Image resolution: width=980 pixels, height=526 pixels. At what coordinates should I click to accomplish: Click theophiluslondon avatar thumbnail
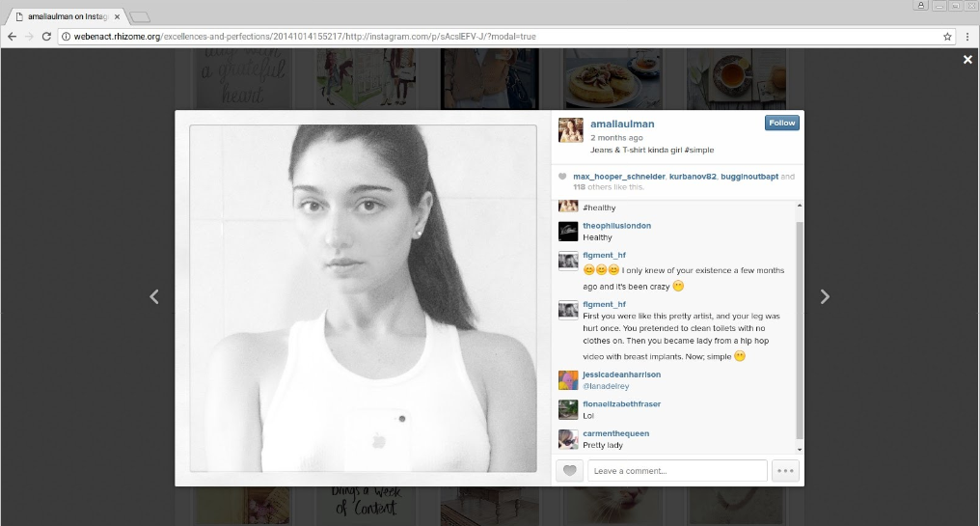568,232
